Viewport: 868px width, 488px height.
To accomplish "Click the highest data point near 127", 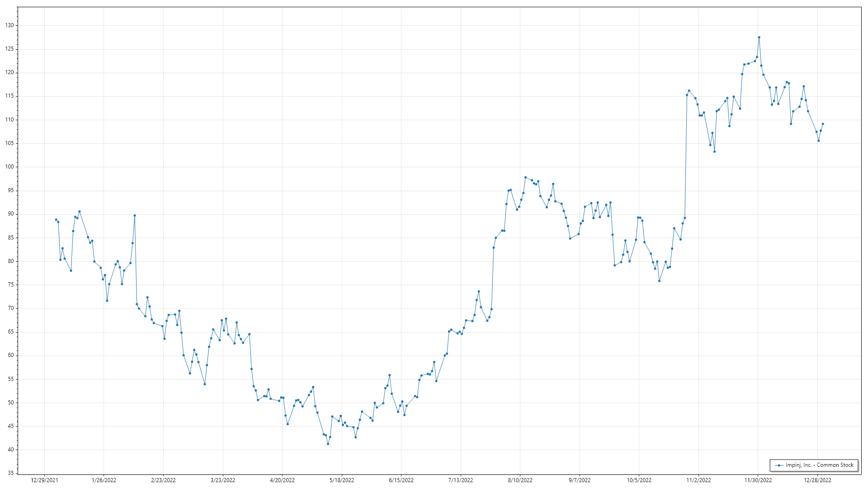I will (x=759, y=38).
